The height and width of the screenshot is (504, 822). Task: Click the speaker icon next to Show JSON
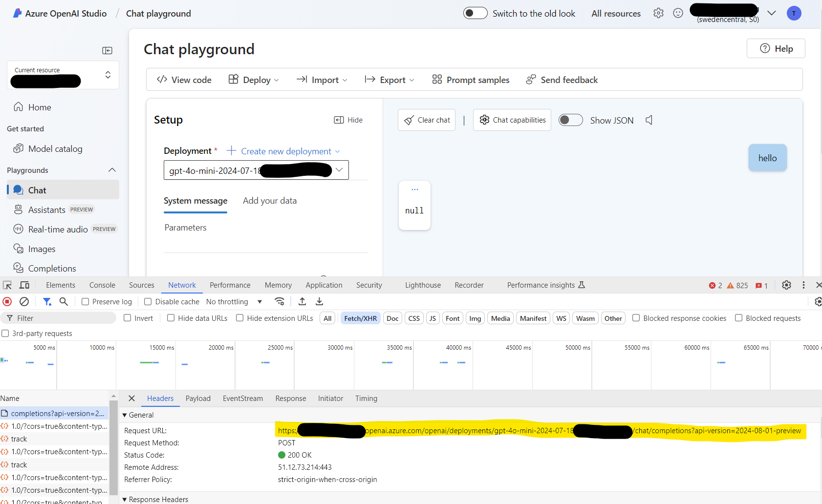[649, 120]
